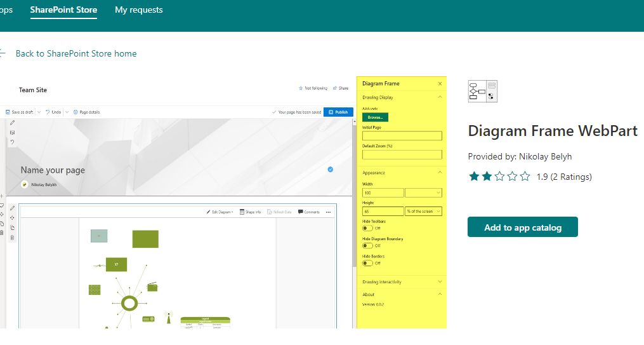Screen dimensions: 644x345
Task: Click the image icon below the banner pencil
Action: pyautogui.click(x=12, y=132)
